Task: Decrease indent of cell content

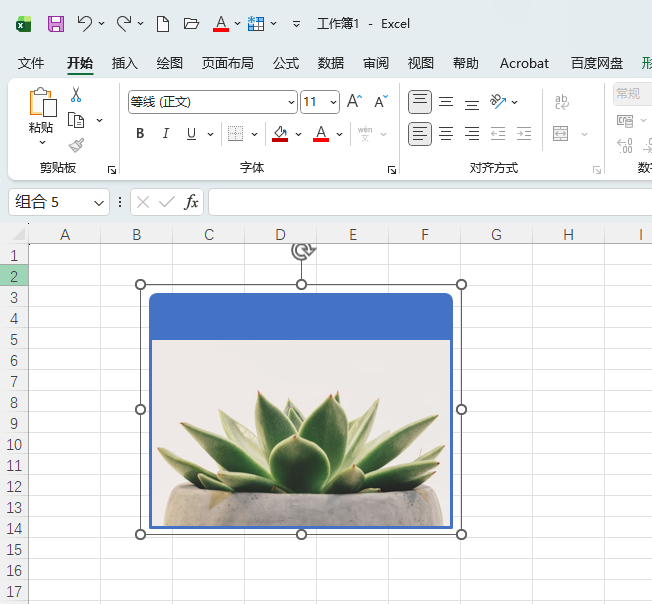Action: pos(498,134)
